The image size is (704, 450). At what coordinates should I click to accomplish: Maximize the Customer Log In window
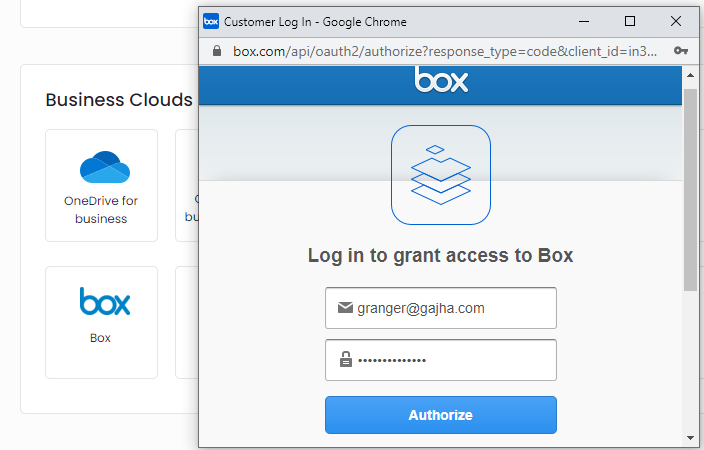[x=630, y=21]
